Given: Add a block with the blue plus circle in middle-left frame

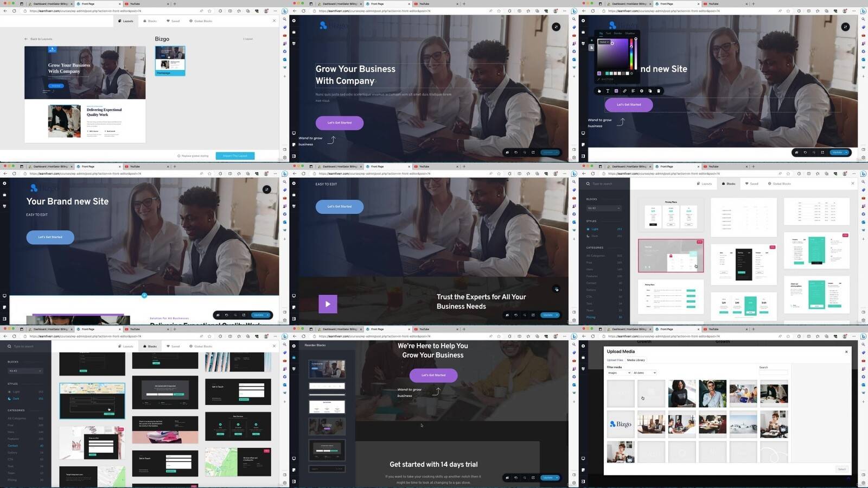Looking at the screenshot, I should pyautogui.click(x=144, y=295).
